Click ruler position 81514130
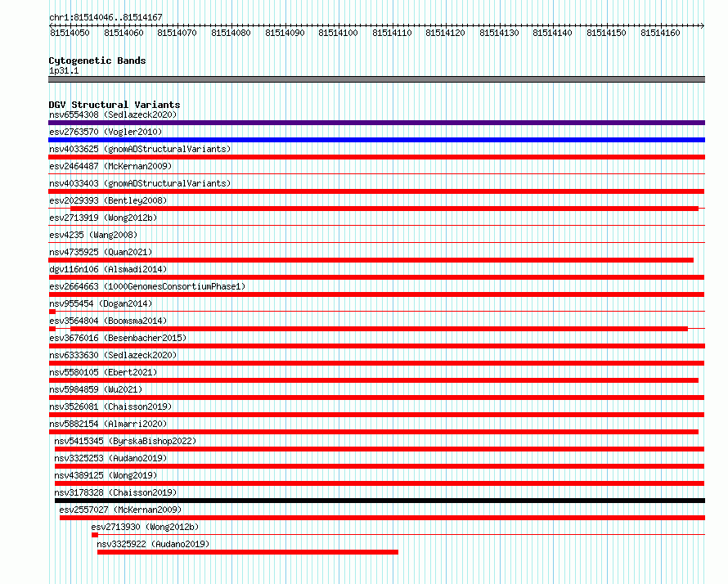This screenshot has width=728, height=584. coord(499,33)
